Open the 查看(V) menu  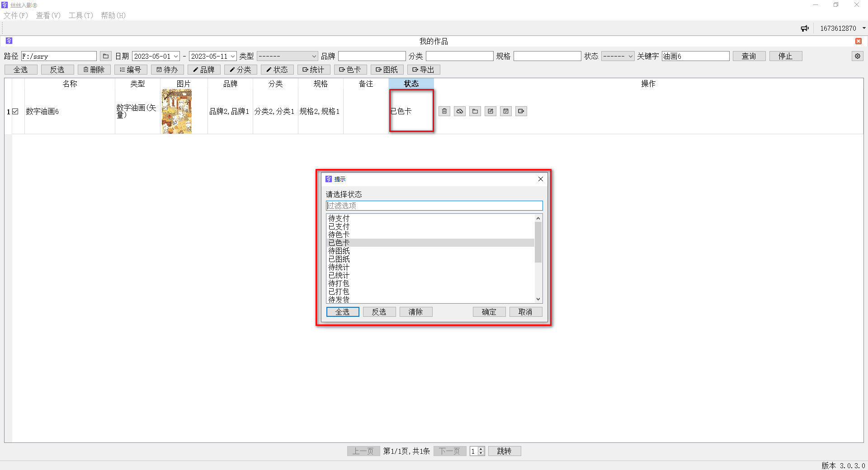48,15
